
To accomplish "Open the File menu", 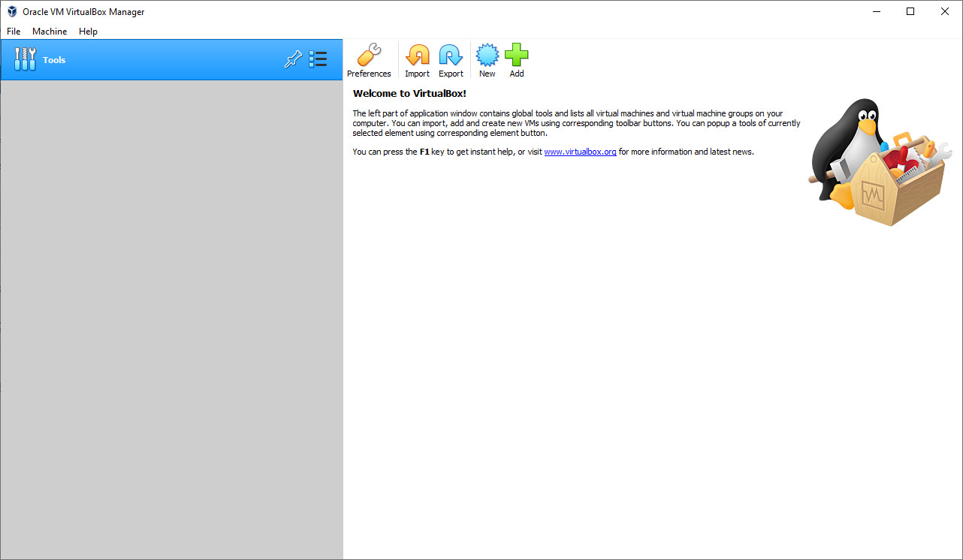I will [x=14, y=32].
